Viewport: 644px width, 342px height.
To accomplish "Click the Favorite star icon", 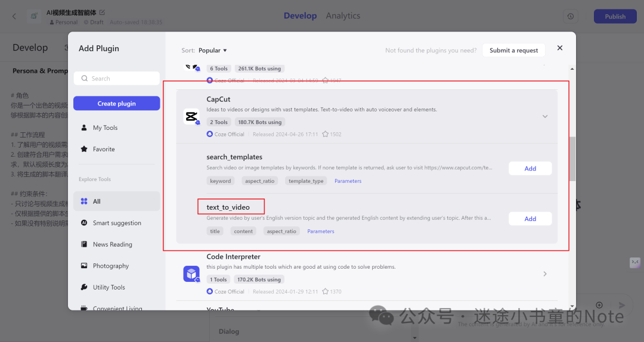I will coord(84,149).
